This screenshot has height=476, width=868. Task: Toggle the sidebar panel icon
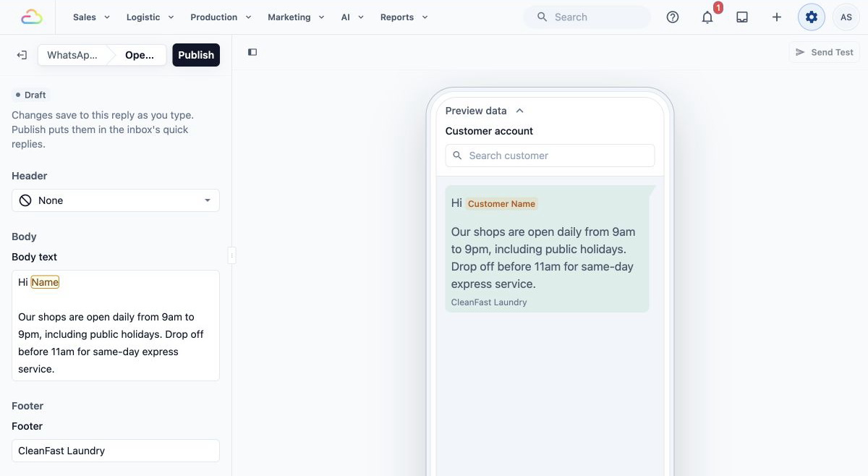coord(252,52)
